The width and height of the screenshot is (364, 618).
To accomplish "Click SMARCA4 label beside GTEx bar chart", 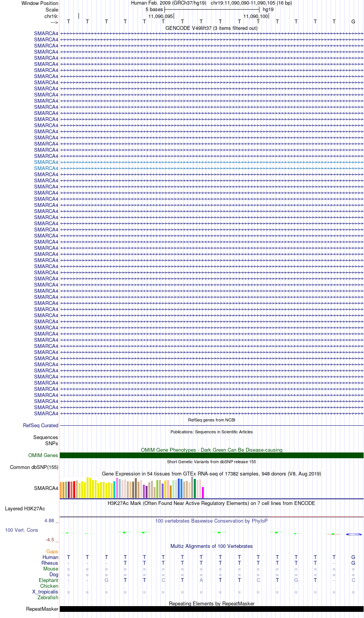I will 46,488.
